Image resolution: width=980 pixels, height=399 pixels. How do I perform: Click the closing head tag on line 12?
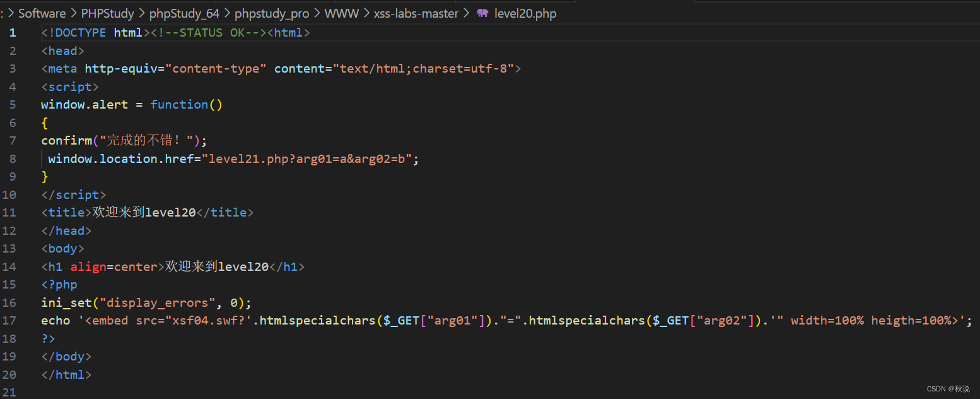coord(66,231)
